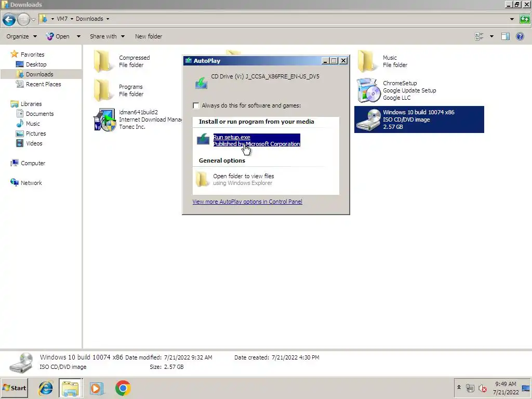Open Recent Places in Favorites
The height and width of the screenshot is (399, 532).
[x=44, y=84]
